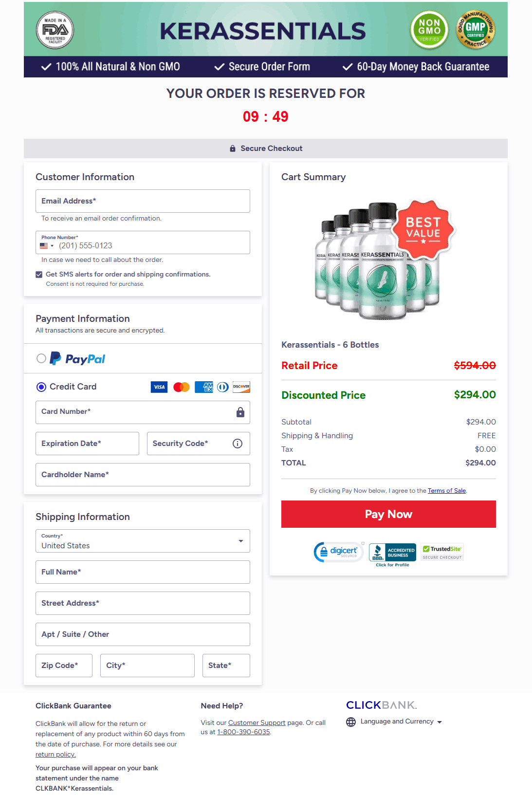Image resolution: width=532 pixels, height=797 pixels.
Task: Click the padlock icon in Card Number field
Action: pos(240,412)
